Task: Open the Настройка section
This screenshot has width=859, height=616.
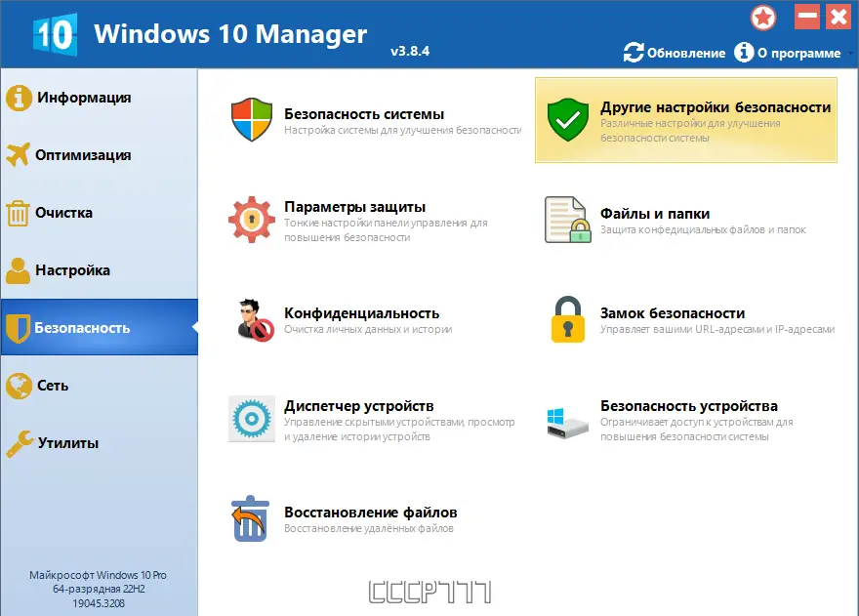Action: [x=99, y=270]
